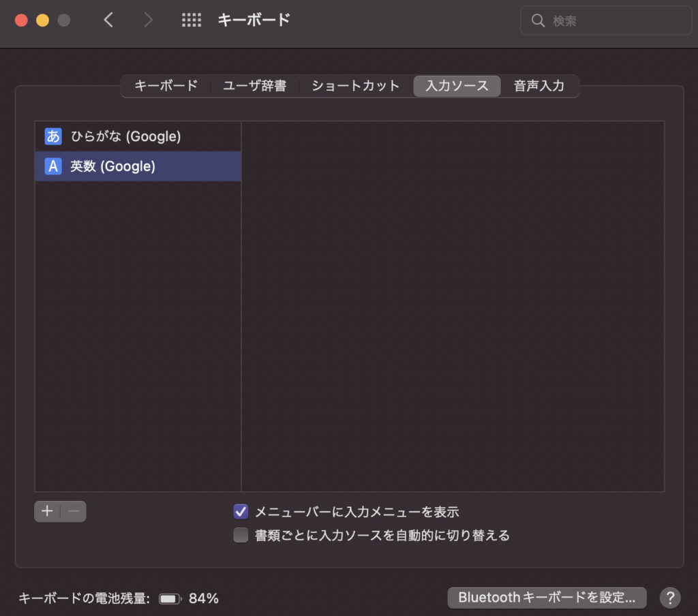Add an input source with the plus button
The image size is (698, 616).
(x=47, y=511)
